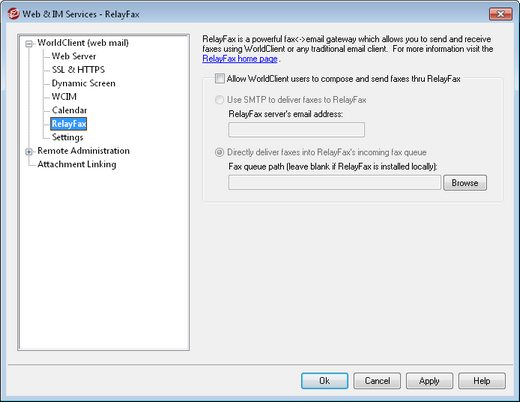This screenshot has height=402, width=520.
Task: Go to Calendar settings
Action: click(69, 110)
